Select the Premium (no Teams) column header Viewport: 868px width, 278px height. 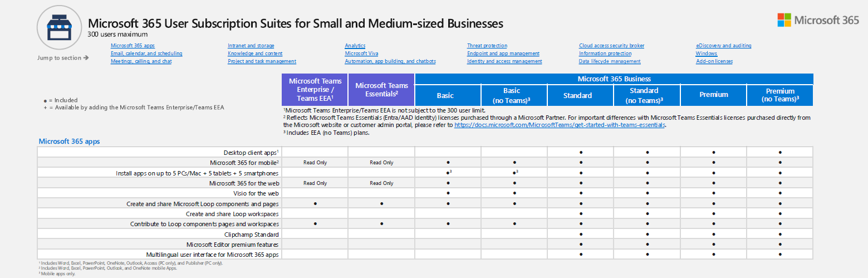(x=780, y=95)
